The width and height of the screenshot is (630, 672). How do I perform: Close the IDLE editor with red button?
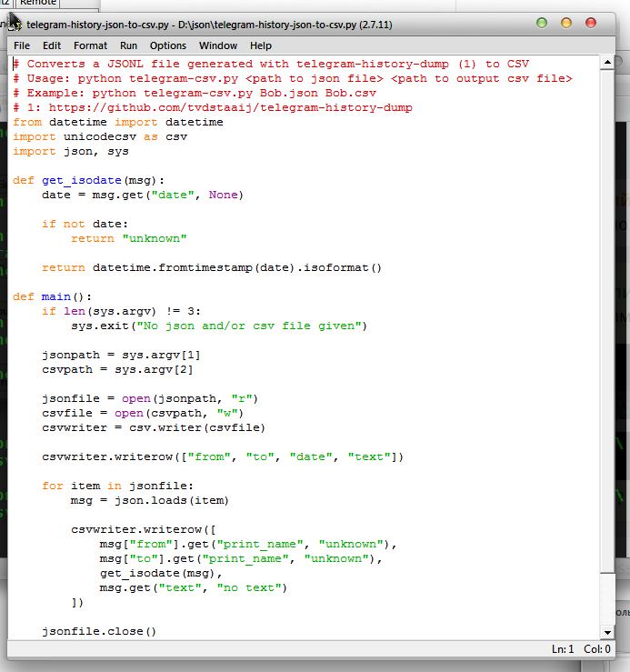pyautogui.click(x=591, y=23)
